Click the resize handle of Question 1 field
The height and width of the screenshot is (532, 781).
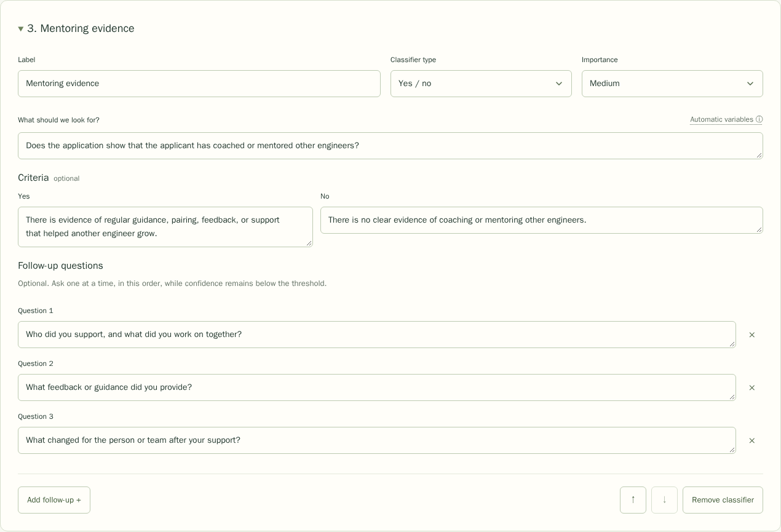(732, 344)
